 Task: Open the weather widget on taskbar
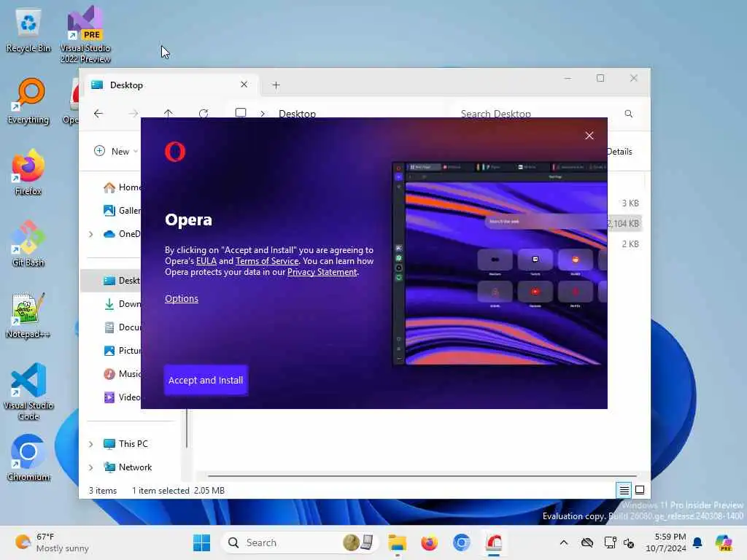(52, 542)
